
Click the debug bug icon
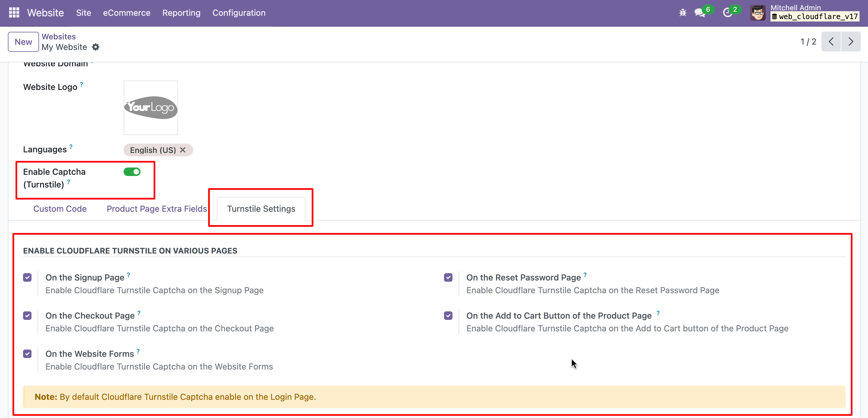683,13
